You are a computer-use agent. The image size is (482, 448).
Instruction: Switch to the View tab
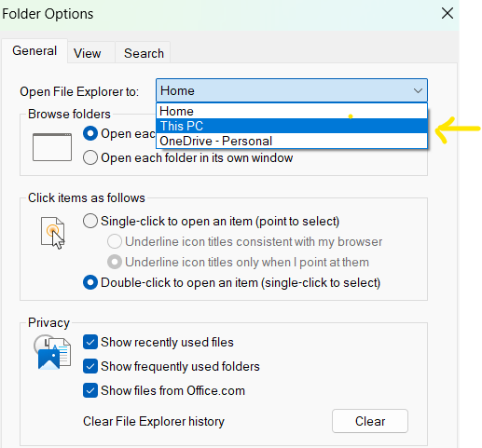88,53
